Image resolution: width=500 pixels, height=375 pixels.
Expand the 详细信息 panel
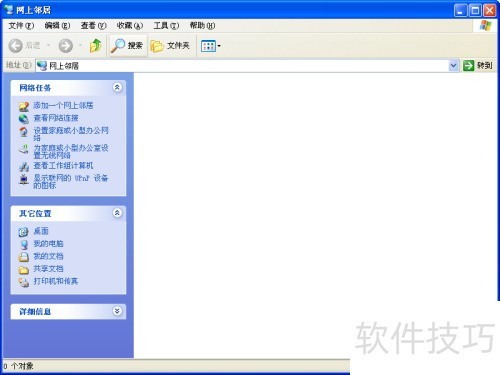pos(117,311)
